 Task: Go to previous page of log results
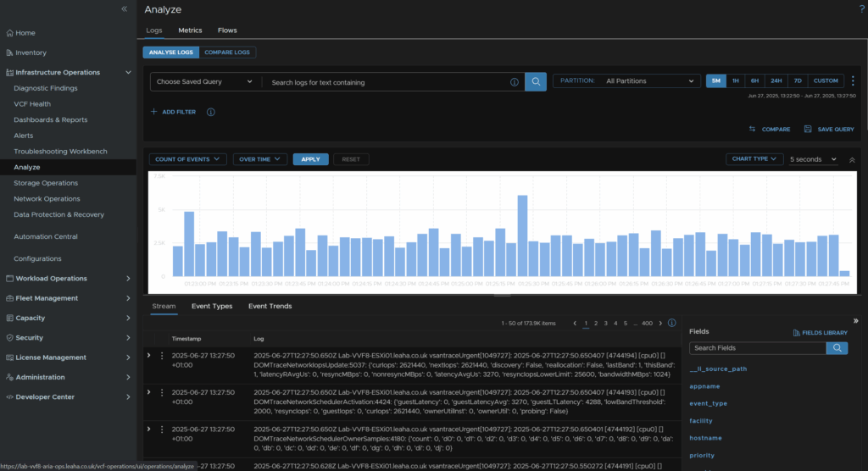coord(575,324)
